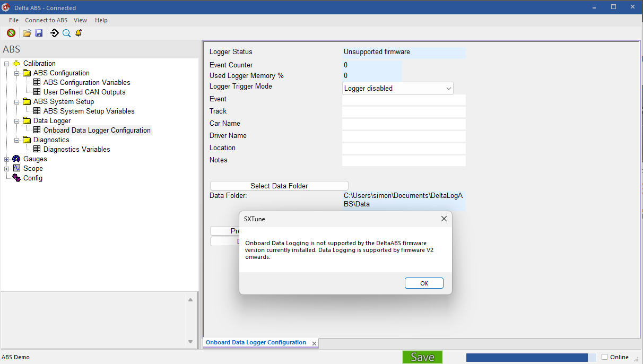643x364 pixels.
Task: Click the Event input field
Action: [404, 100]
